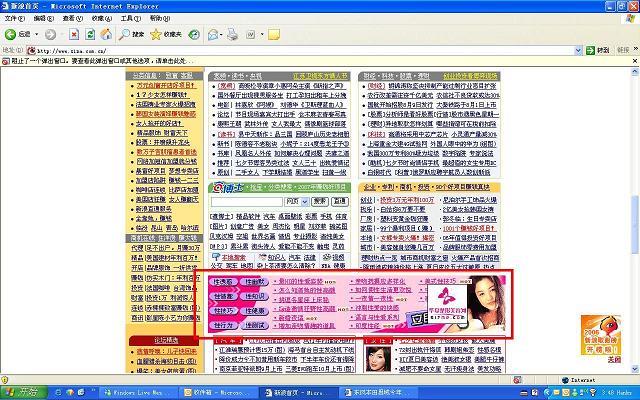Click the blog search text input

click(247, 202)
